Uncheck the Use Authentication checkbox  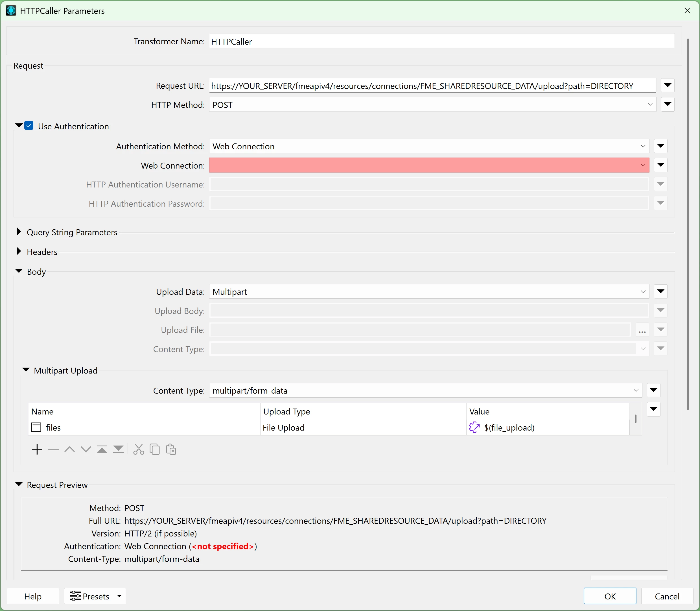(x=29, y=126)
